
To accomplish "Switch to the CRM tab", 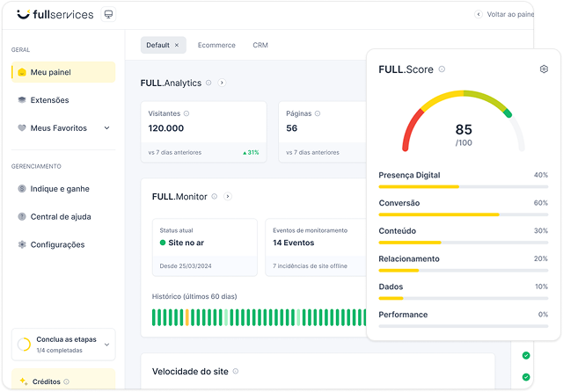I will [260, 45].
